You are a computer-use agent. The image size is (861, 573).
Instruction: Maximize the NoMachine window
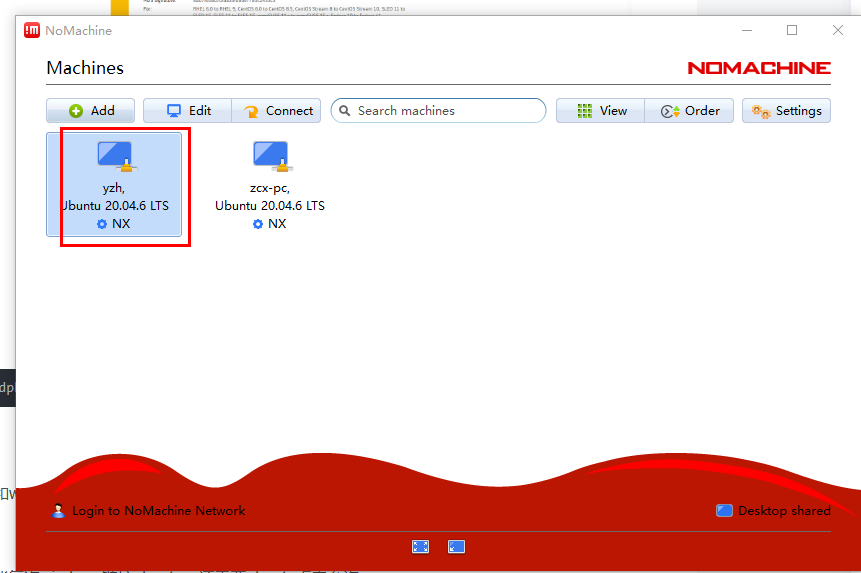point(792,30)
